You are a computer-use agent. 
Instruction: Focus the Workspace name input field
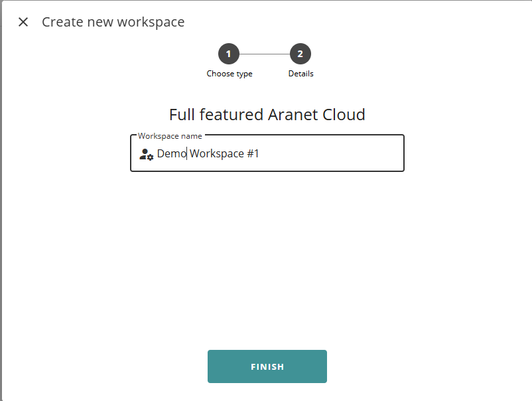pos(267,153)
